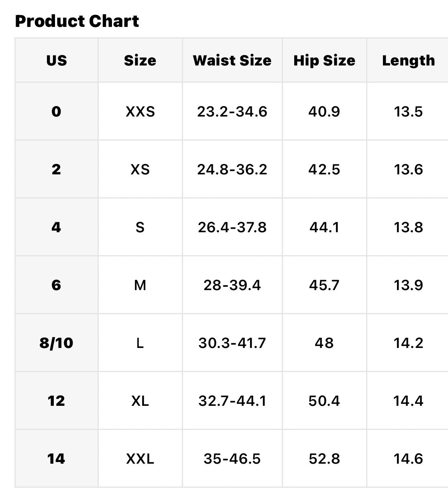Select the XS size cell
448x489 pixels.
pos(140,169)
